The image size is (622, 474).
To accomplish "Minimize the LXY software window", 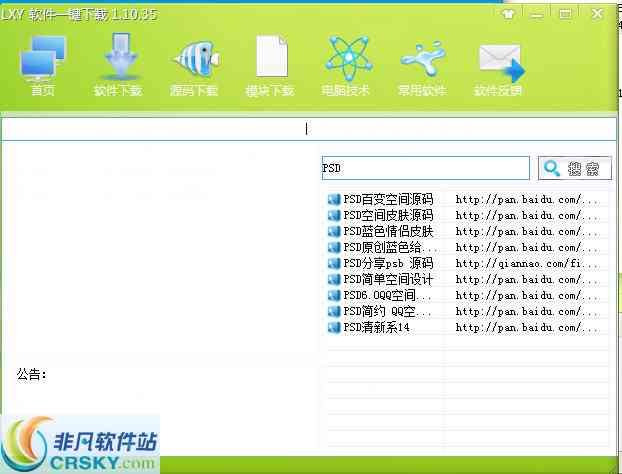I will coord(537,15).
